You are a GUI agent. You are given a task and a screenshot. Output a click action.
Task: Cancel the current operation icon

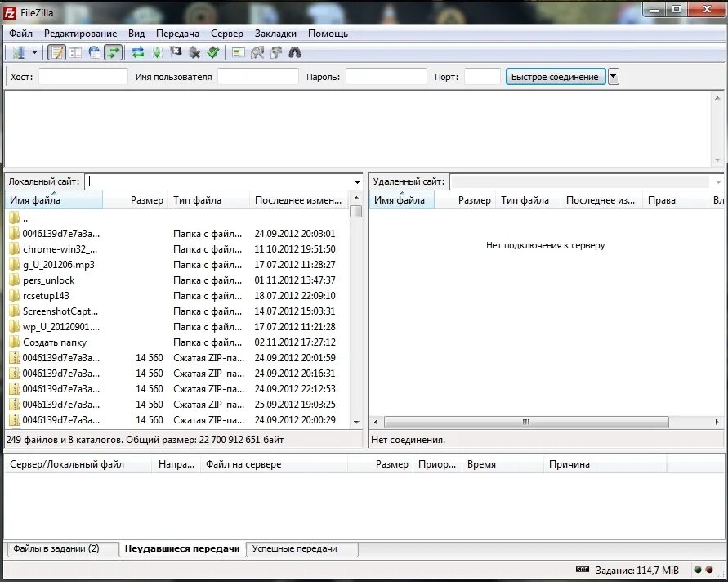pyautogui.click(x=176, y=52)
